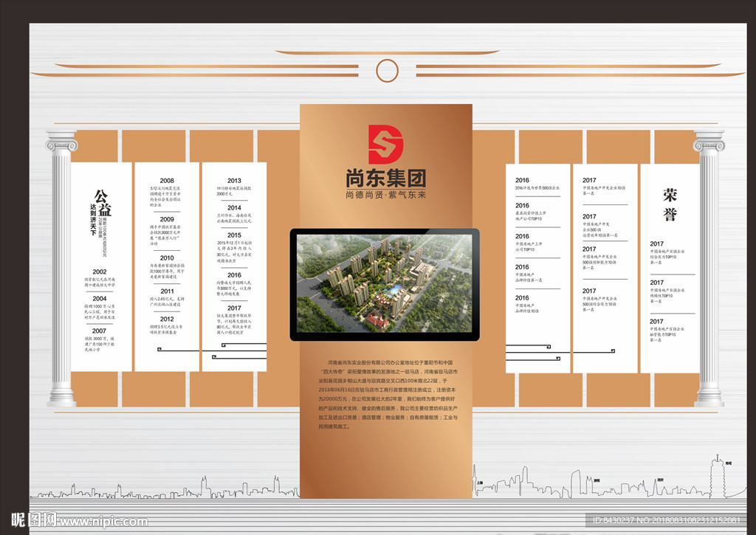Click the company introduction paragraph on the center panel
This screenshot has height=535, width=756.
388,394
